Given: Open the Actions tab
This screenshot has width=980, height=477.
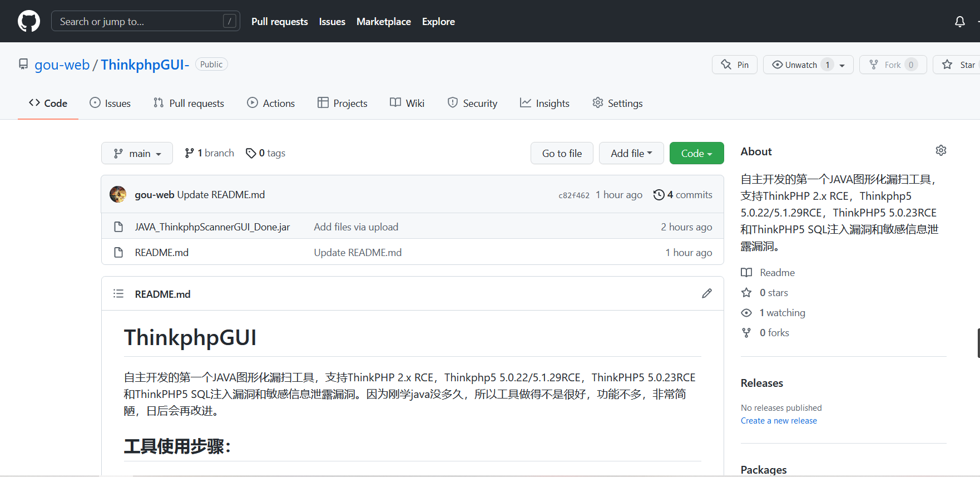Looking at the screenshot, I should [x=271, y=103].
